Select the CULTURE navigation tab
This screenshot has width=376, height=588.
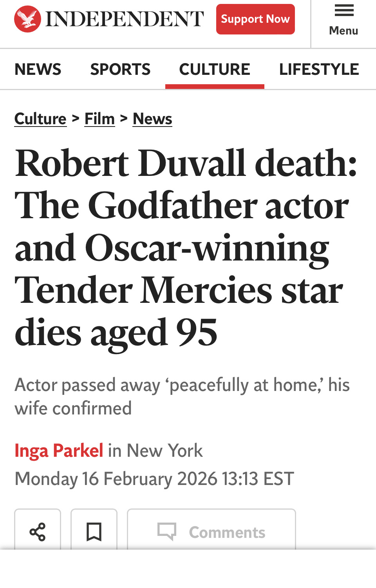click(215, 69)
